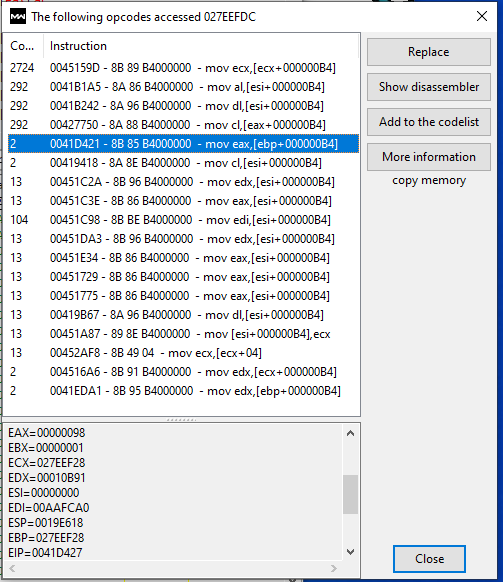Select row 0045159D mov ecx,[ecx+000000B4]
The width and height of the screenshot is (503, 582).
tap(183, 68)
